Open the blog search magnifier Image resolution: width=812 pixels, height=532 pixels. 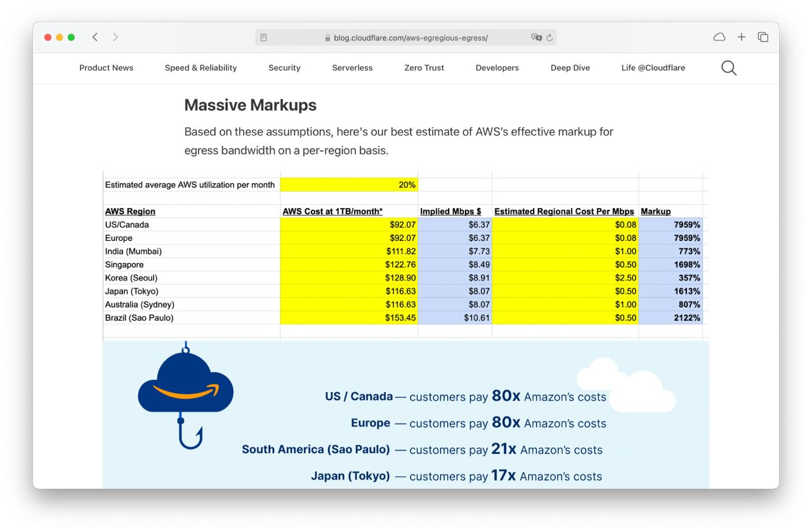tap(729, 68)
